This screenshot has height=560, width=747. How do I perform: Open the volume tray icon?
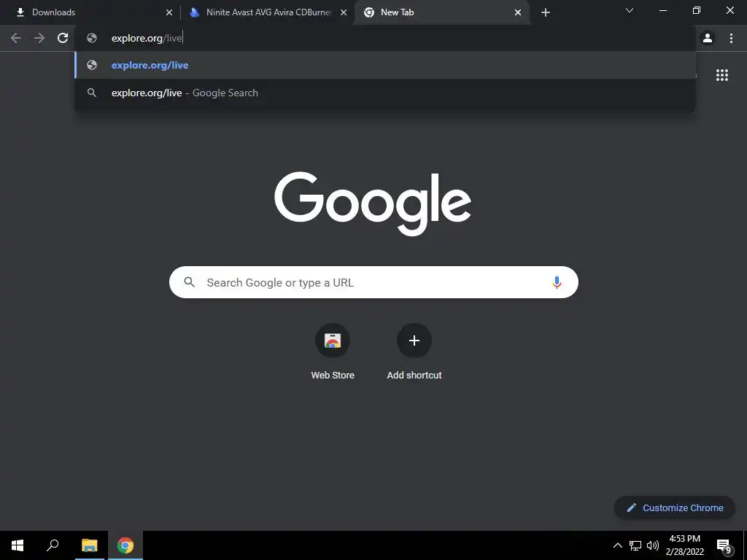coord(653,545)
